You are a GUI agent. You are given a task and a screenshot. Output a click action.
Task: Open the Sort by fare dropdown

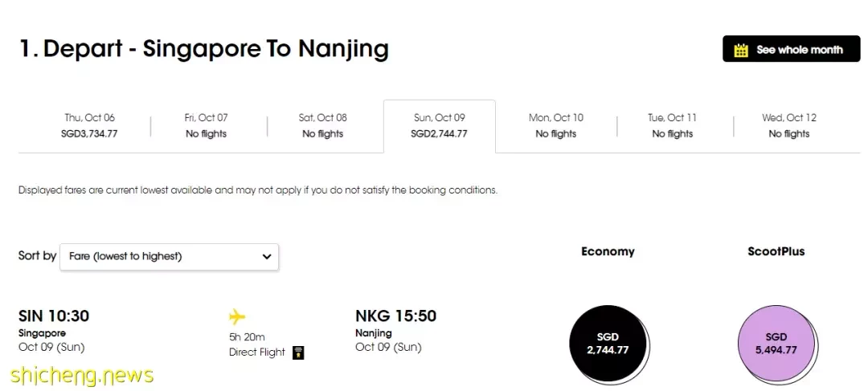(169, 257)
